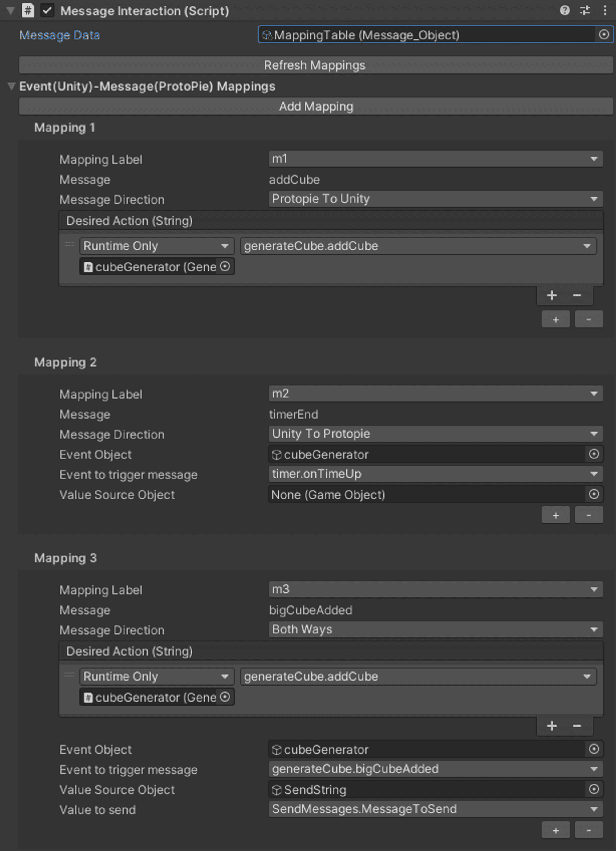Click cubeGenerator object picker in Mapping 1 action

tap(225, 267)
